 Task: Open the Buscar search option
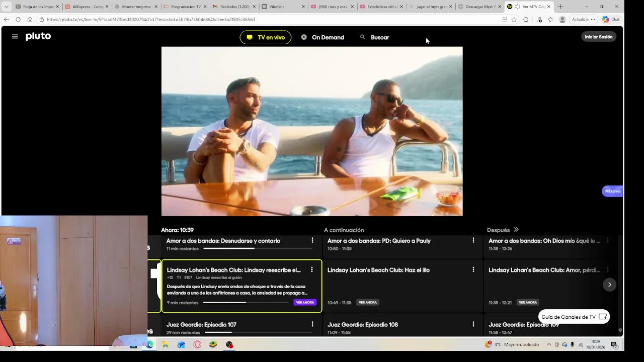pyautogui.click(x=375, y=37)
